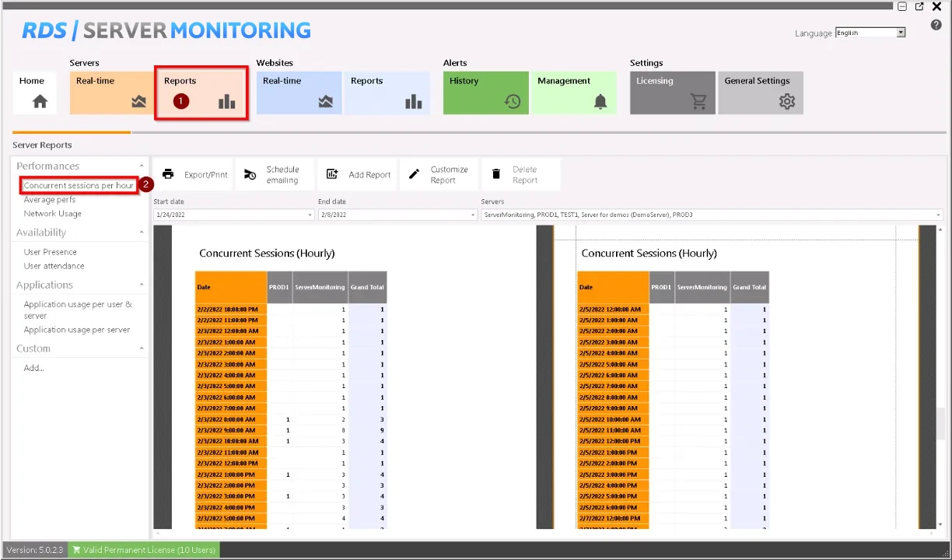Open Websites Reports bar chart tile
The width and height of the screenshot is (952, 560).
[x=387, y=93]
